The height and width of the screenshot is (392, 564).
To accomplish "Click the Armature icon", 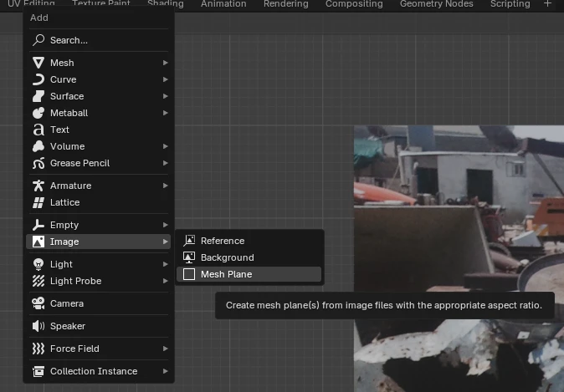I will [38, 186].
